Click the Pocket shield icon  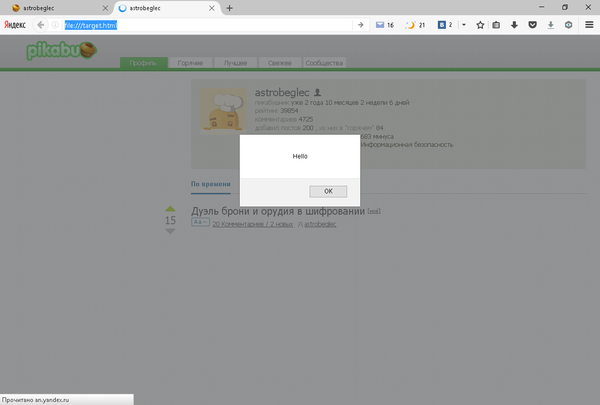pos(531,24)
